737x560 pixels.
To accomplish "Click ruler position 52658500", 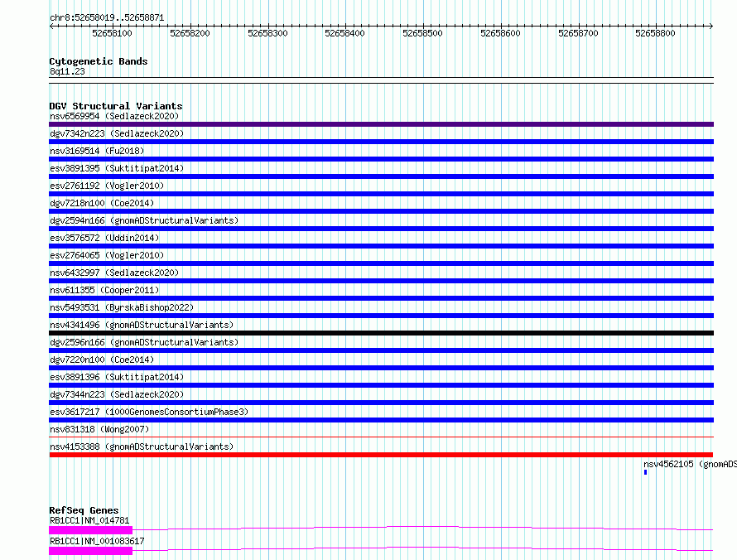I will pos(422,33).
